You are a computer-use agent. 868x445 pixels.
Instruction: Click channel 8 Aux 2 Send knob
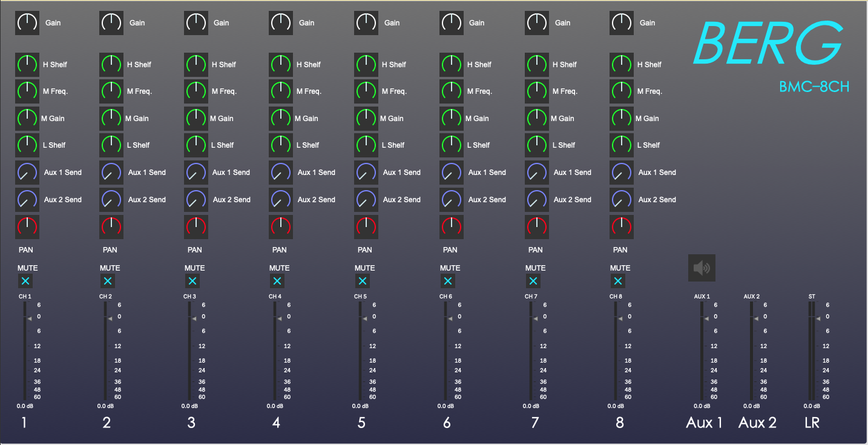pos(621,199)
